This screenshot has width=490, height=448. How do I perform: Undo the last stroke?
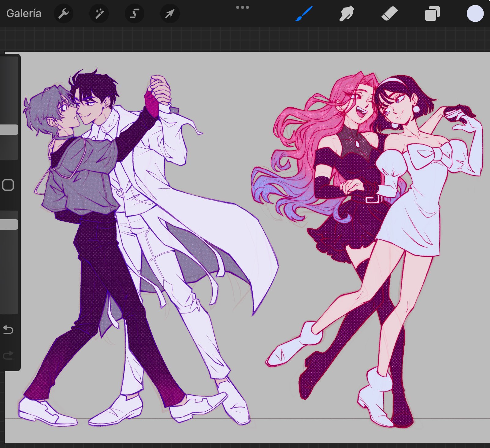point(8,330)
